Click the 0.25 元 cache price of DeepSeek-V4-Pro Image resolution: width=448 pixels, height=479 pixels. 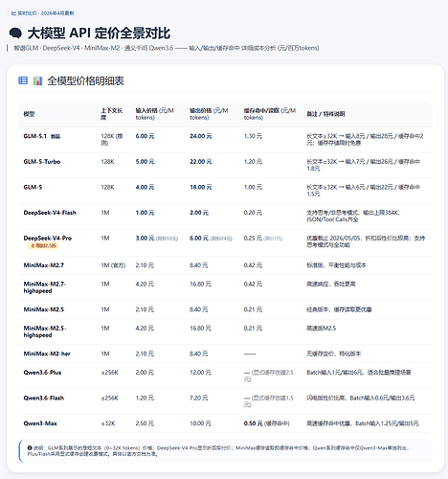click(253, 239)
